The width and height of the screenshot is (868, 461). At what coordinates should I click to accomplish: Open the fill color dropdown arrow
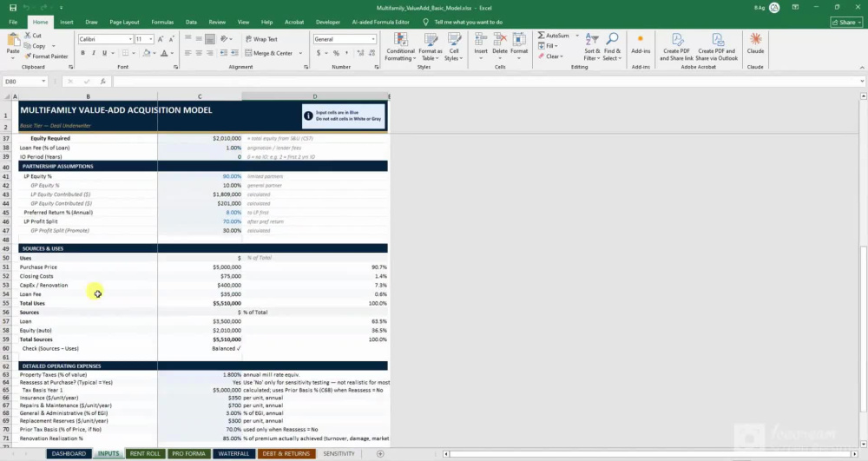point(155,53)
